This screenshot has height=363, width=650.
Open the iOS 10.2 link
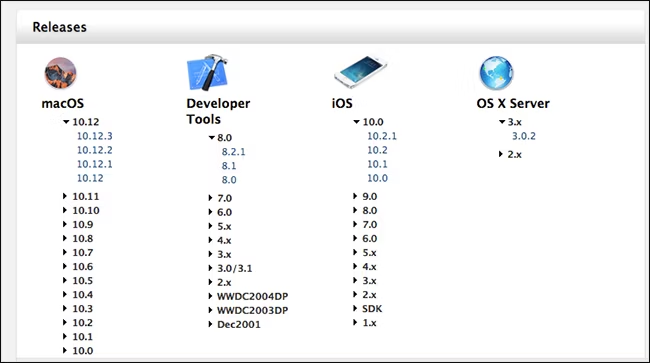pyautogui.click(x=377, y=150)
